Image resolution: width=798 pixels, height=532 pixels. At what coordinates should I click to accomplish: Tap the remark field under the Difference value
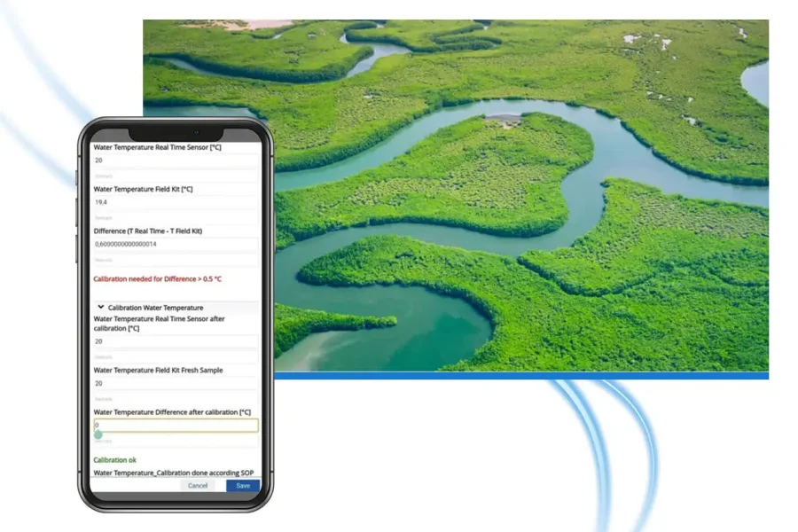pos(173,259)
